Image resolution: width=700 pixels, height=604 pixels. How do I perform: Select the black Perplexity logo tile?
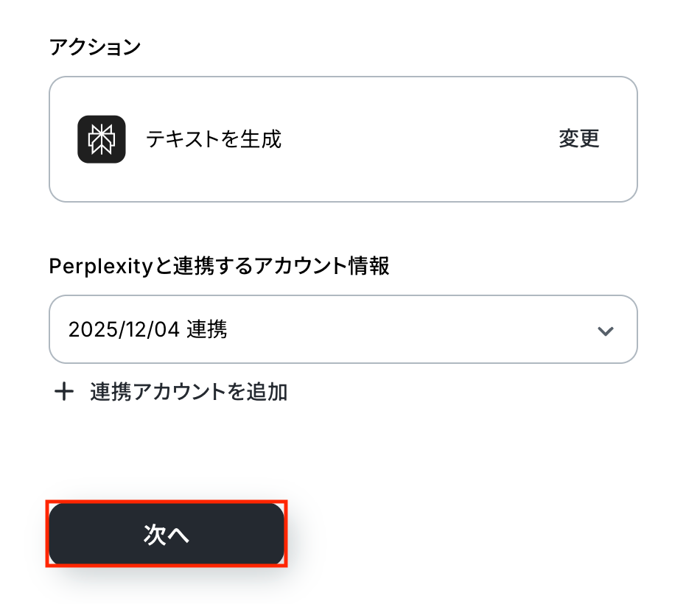[x=102, y=139]
